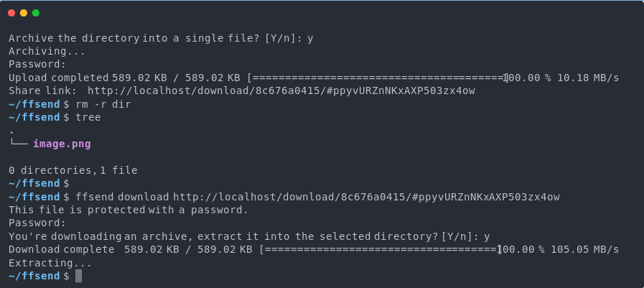Click the 'rm -r dir' command text
This screenshot has height=288, width=644.
coord(103,104)
